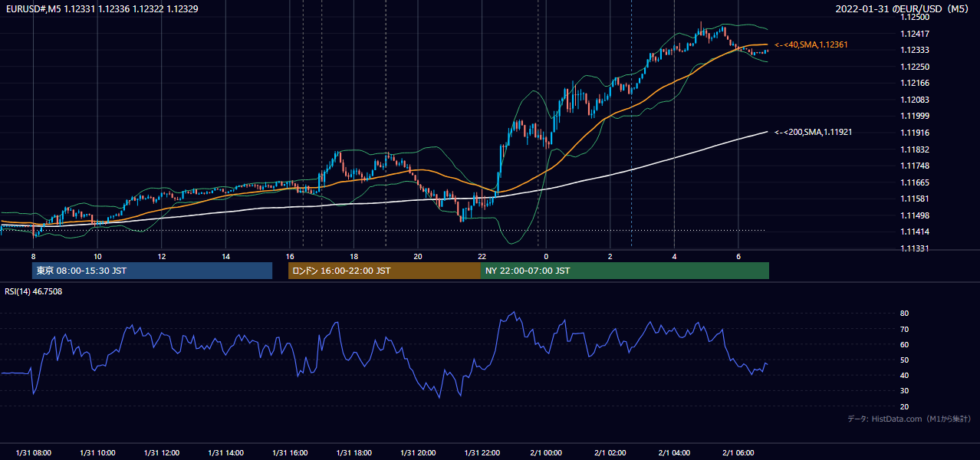Viewport: 980px width, 460px height.
Task: Click the NY 22:00-07:00 JST session bar
Action: 625,271
